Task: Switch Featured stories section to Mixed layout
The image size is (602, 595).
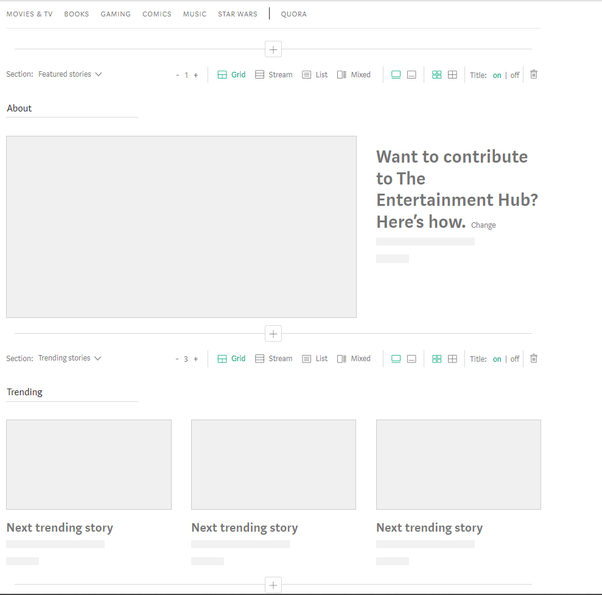Action: pyautogui.click(x=354, y=74)
